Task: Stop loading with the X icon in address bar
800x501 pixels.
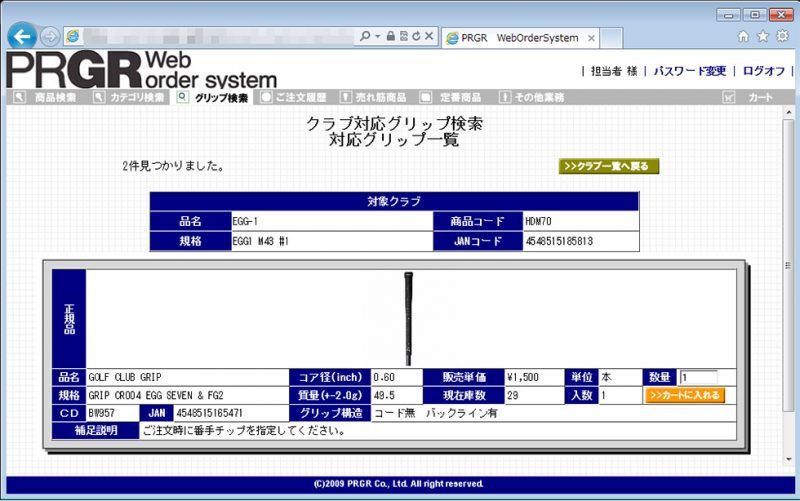Action: (429, 36)
